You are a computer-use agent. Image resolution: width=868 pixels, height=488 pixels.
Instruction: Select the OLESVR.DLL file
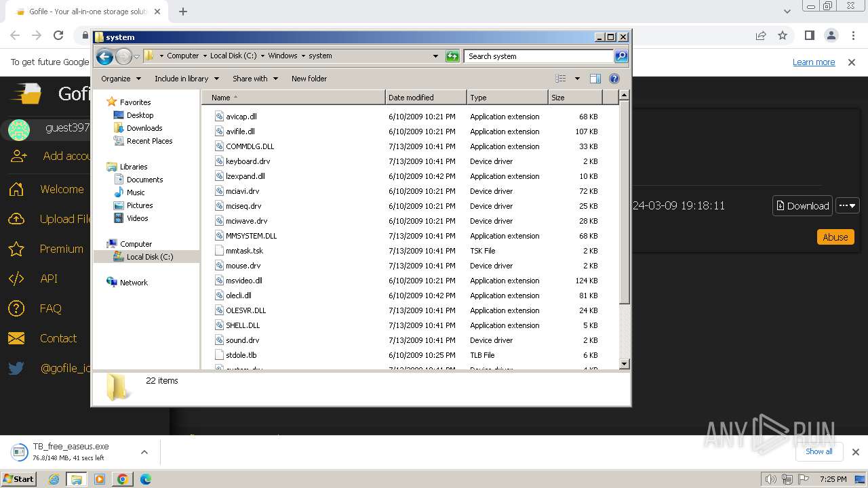[245, 310]
